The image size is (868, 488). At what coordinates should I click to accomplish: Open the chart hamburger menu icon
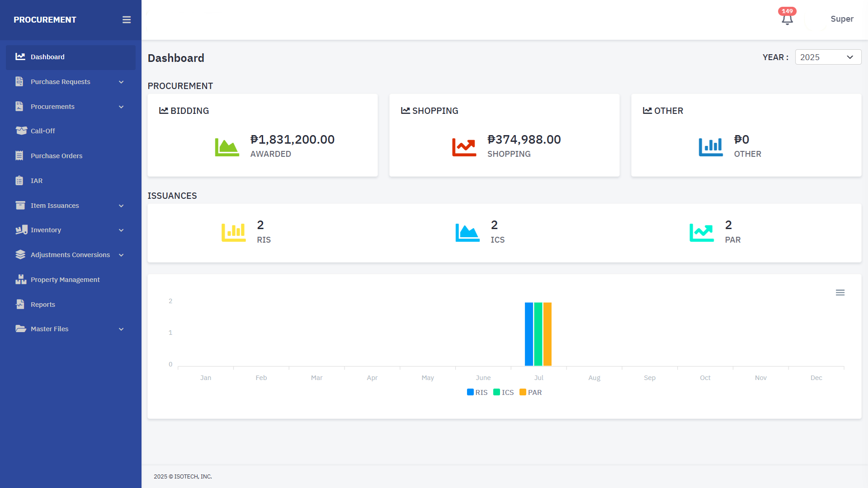pyautogui.click(x=840, y=293)
